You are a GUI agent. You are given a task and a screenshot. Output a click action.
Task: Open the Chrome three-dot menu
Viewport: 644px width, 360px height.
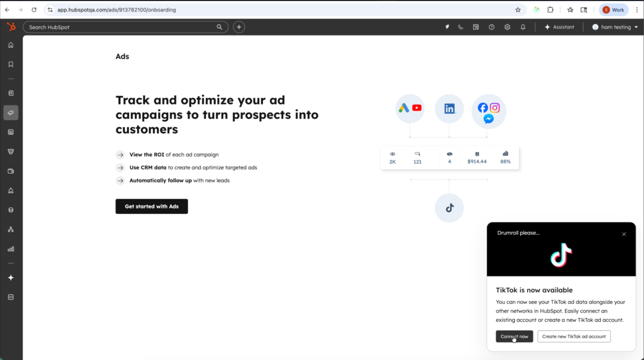click(637, 10)
